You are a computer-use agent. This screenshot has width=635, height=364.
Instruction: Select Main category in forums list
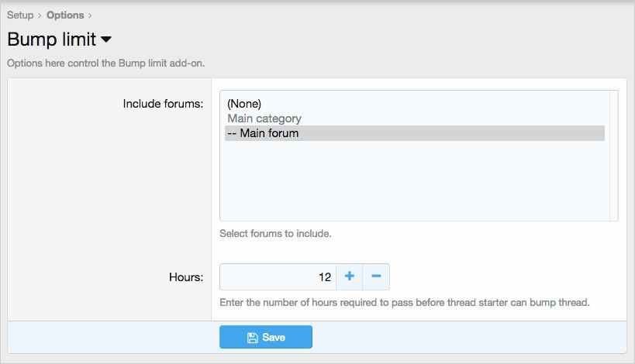pyautogui.click(x=264, y=118)
